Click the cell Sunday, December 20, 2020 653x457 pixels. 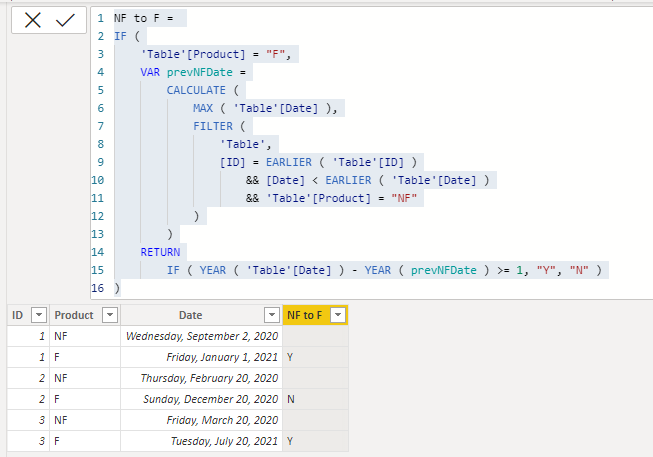point(202,399)
